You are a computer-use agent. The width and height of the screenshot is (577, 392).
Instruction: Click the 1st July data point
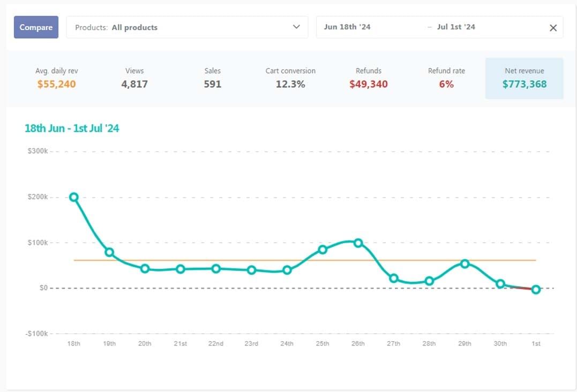pos(536,290)
